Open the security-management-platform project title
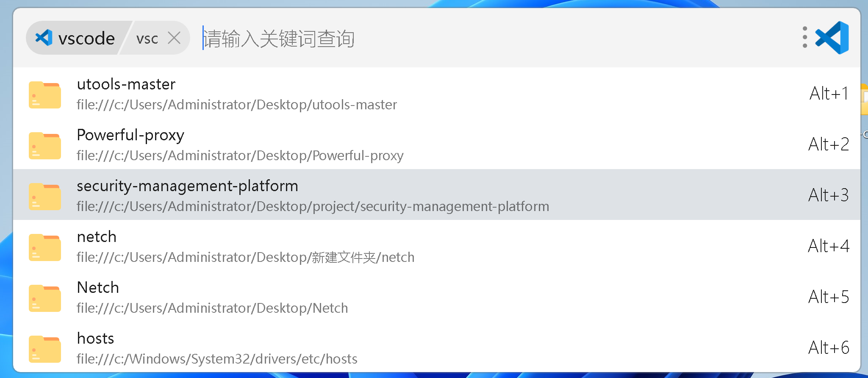Screen dimensions: 868x378 pyautogui.click(x=187, y=186)
